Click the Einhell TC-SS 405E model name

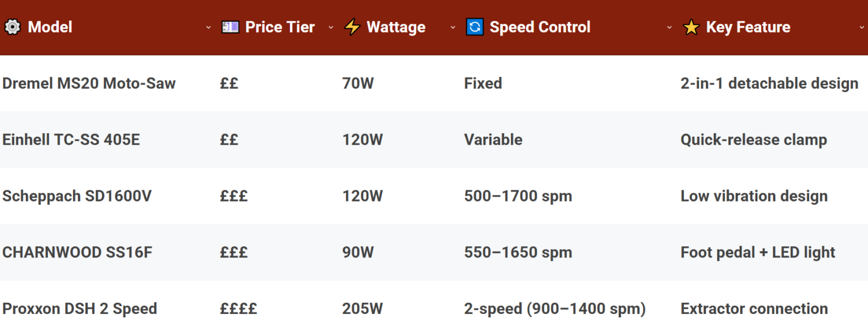click(x=71, y=139)
